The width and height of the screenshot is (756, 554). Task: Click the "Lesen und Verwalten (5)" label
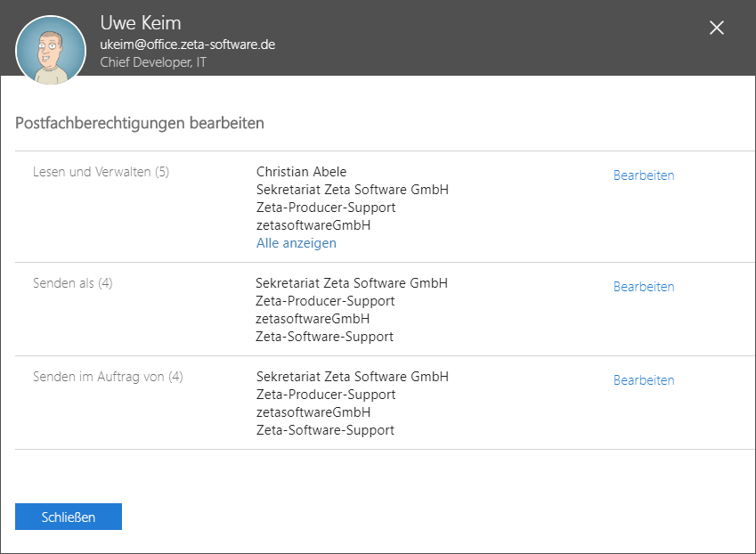101,172
